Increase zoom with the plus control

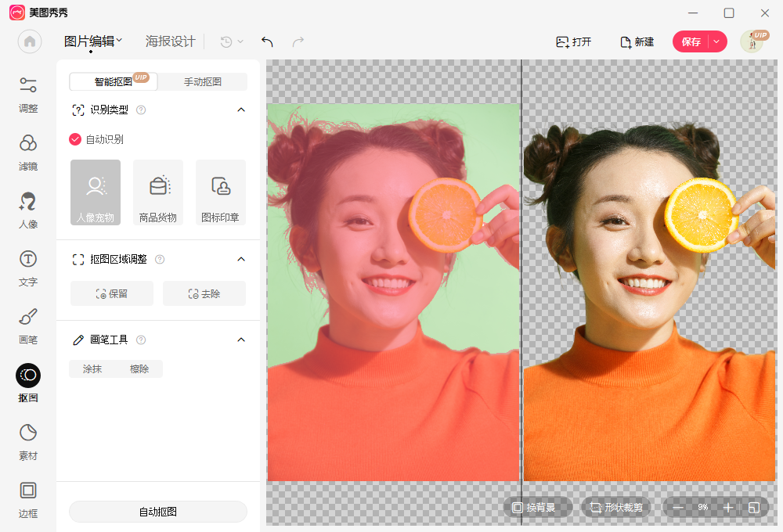point(729,507)
